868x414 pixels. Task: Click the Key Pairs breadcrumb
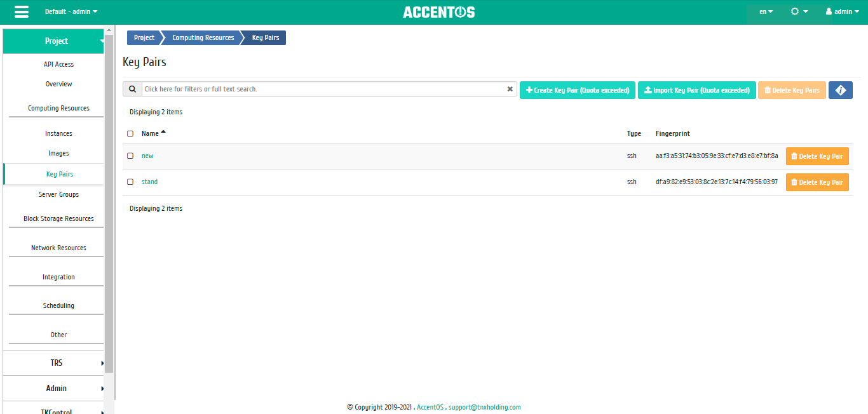(265, 37)
